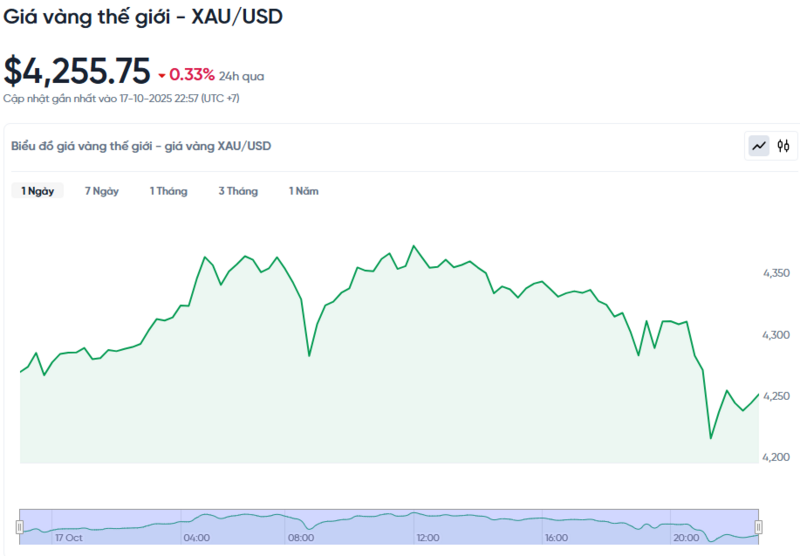The width and height of the screenshot is (800, 556).
Task: Click the 4,350 y-axis label
Action: (776, 273)
